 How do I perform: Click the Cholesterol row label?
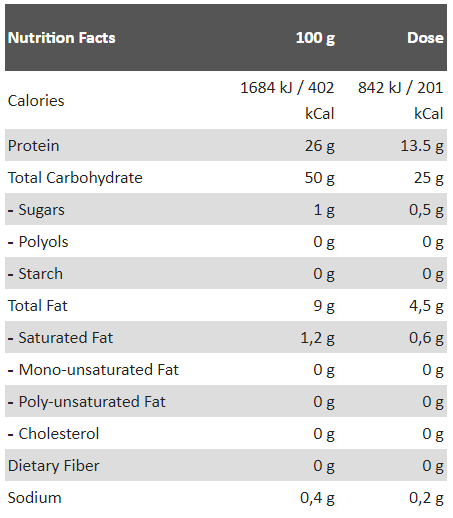[53, 434]
